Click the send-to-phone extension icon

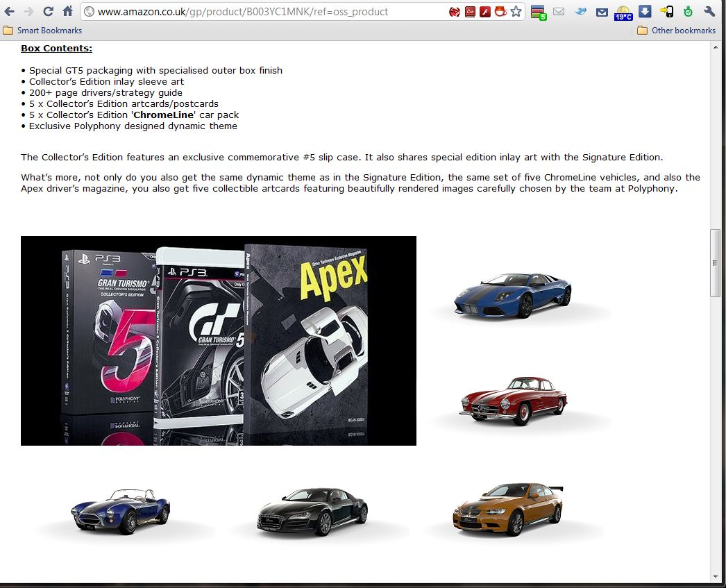tap(667, 12)
